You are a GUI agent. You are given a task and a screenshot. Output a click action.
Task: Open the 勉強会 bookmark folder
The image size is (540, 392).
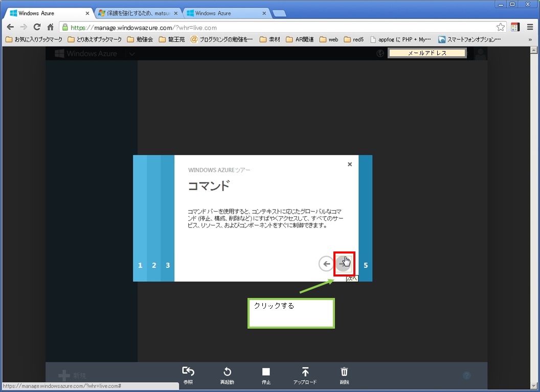point(140,39)
